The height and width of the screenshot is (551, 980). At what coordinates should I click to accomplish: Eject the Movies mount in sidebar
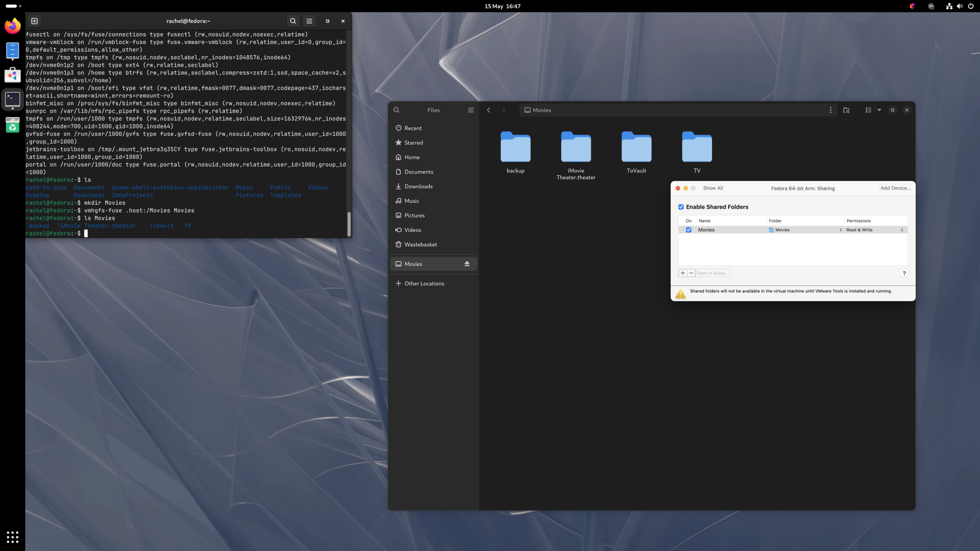tap(466, 264)
